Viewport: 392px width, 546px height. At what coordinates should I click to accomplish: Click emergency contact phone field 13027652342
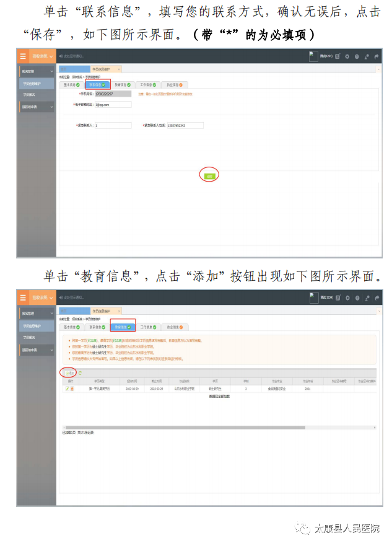click(185, 125)
